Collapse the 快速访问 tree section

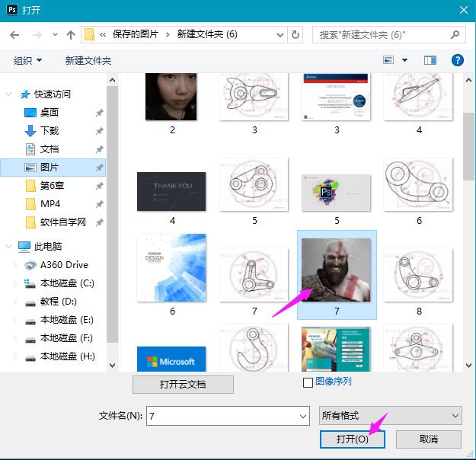pyautogui.click(x=9, y=94)
